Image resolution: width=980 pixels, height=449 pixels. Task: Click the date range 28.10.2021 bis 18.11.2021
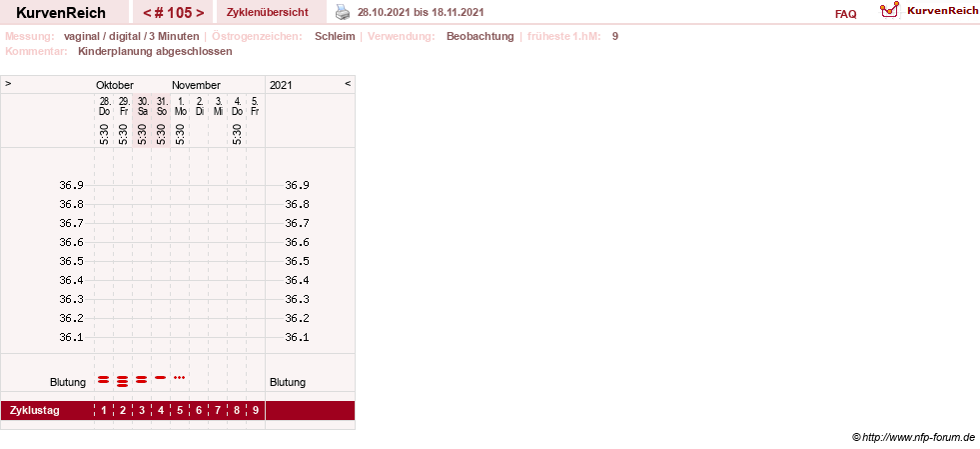click(x=421, y=12)
